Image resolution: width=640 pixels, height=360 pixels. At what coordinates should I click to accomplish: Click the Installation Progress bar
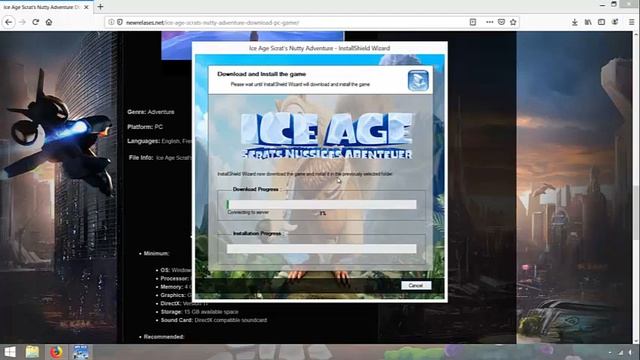pyautogui.click(x=322, y=249)
